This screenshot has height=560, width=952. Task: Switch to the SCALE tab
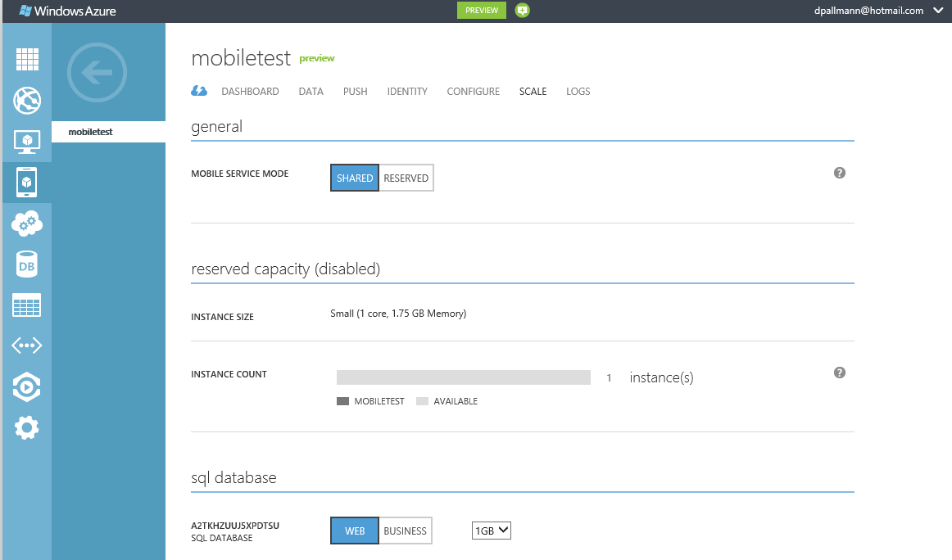click(533, 92)
